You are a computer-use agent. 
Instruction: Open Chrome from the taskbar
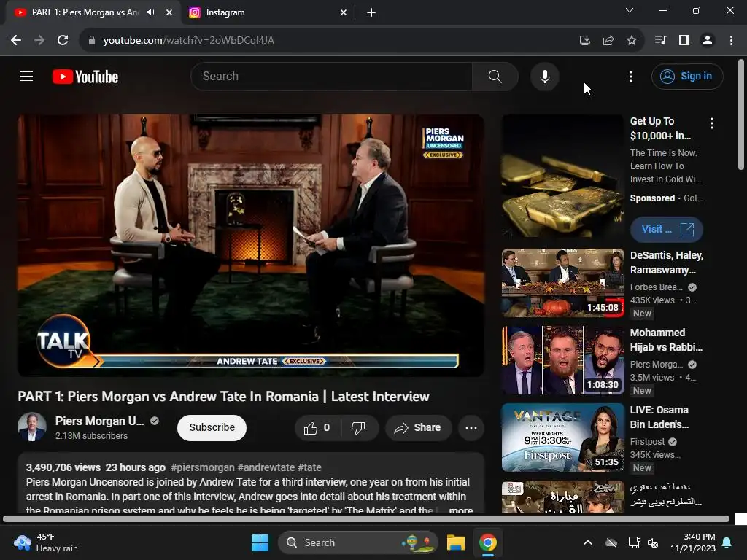[488, 542]
